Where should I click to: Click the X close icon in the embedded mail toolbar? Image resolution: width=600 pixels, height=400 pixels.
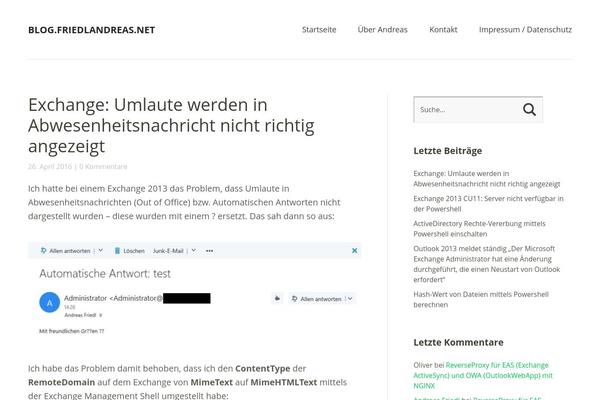click(354, 251)
